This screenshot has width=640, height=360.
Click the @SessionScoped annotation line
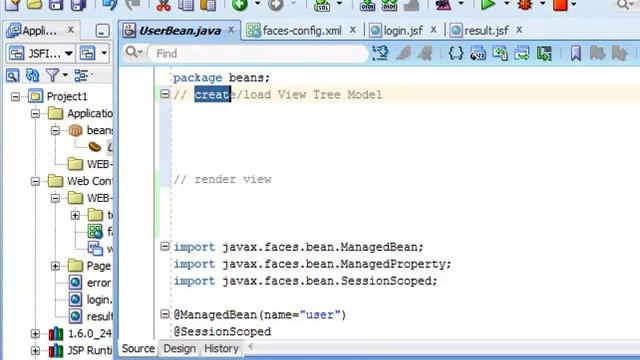(x=222, y=331)
